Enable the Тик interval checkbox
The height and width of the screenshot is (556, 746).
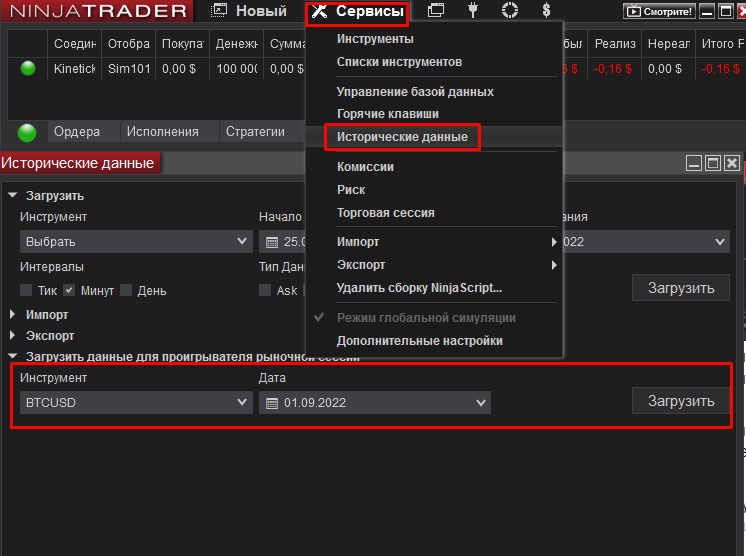point(26,290)
